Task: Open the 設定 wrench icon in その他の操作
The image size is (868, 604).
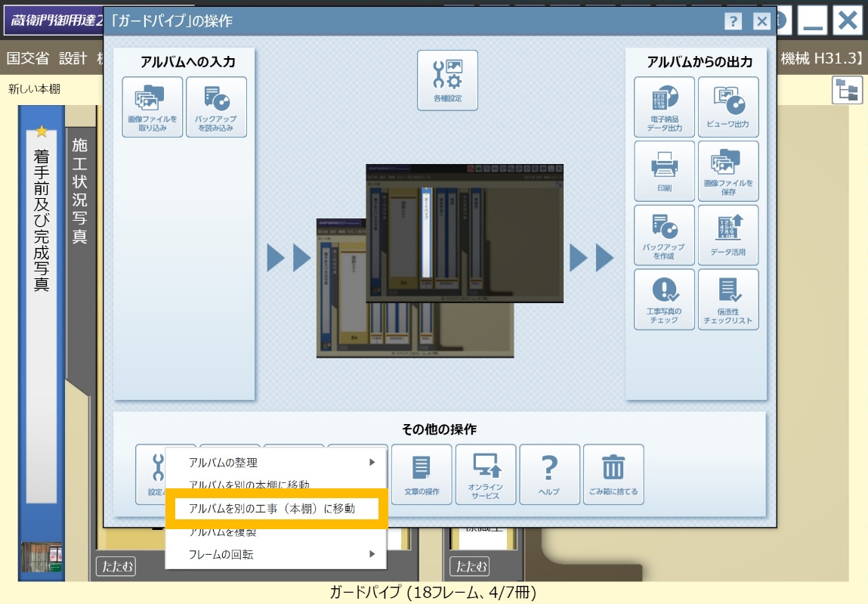Action: click(151, 474)
